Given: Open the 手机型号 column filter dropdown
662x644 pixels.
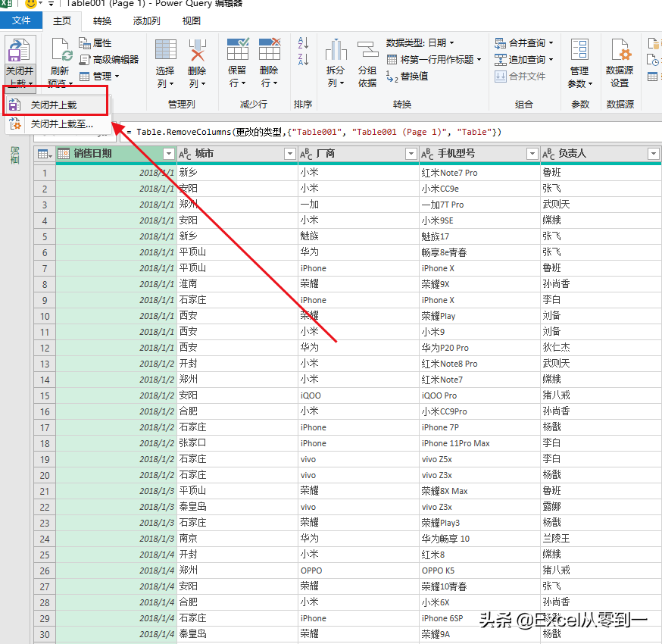Looking at the screenshot, I should click(x=532, y=154).
